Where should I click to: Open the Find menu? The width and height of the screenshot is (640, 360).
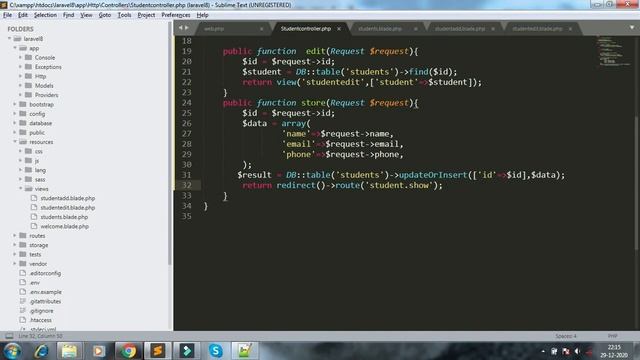tap(68, 15)
